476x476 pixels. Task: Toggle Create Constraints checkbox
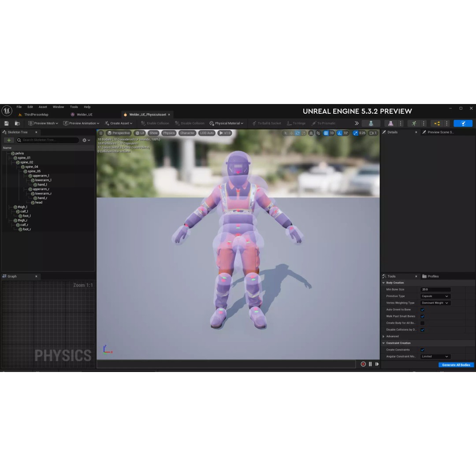[422, 350]
